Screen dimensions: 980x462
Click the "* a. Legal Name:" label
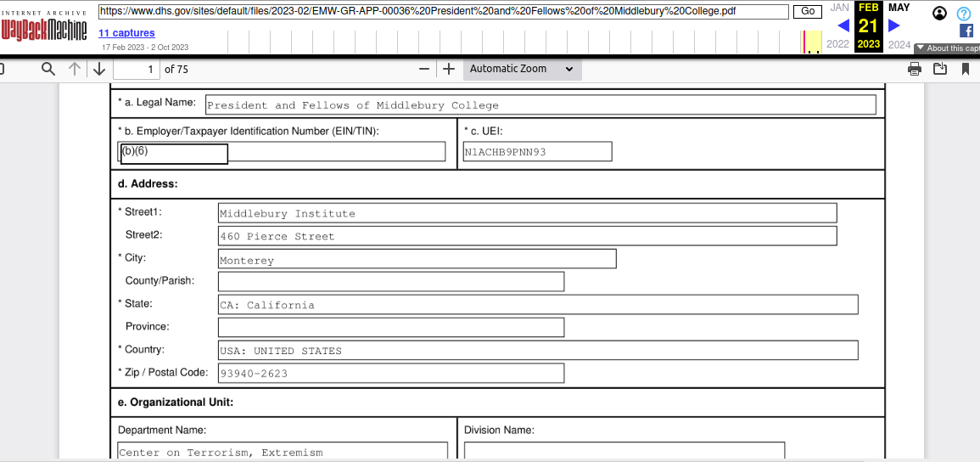[x=157, y=102]
